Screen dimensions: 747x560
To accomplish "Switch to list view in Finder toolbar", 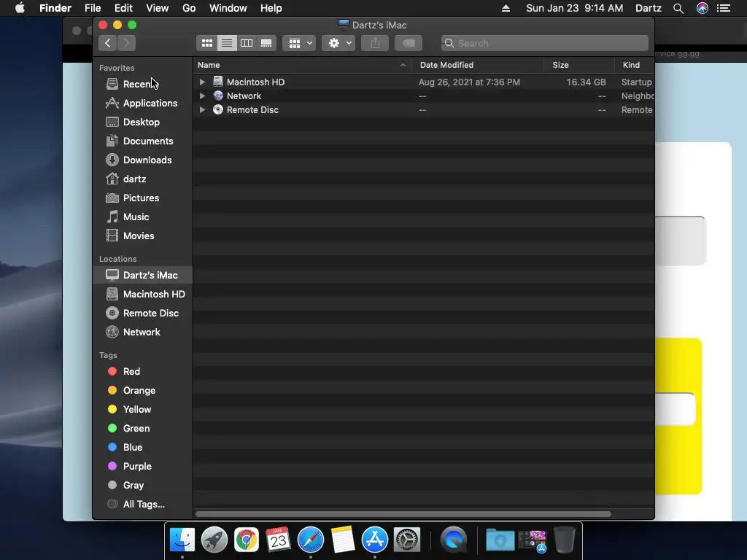I will pyautogui.click(x=227, y=43).
